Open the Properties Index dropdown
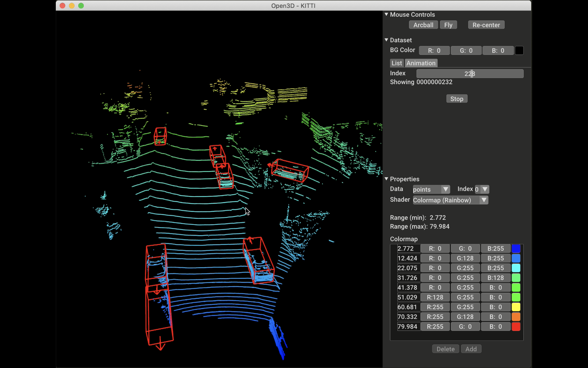Image resolution: width=588 pixels, height=368 pixels. pos(482,189)
